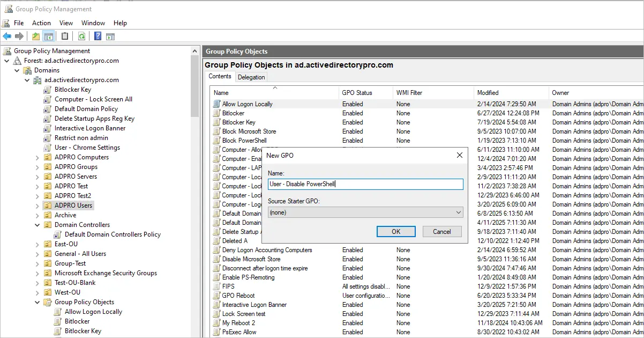The image size is (644, 338).
Task: Select the Contents tab
Action: 220,76
